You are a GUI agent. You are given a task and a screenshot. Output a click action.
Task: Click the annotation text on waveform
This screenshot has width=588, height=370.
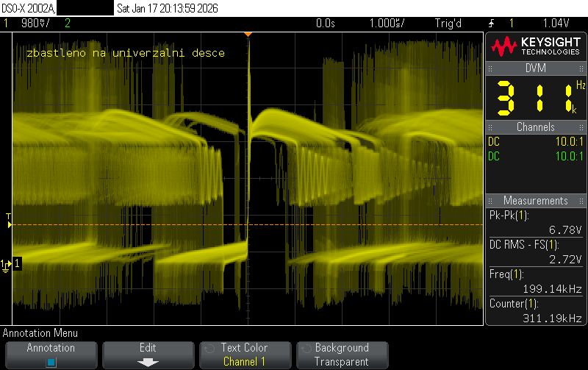[125, 53]
